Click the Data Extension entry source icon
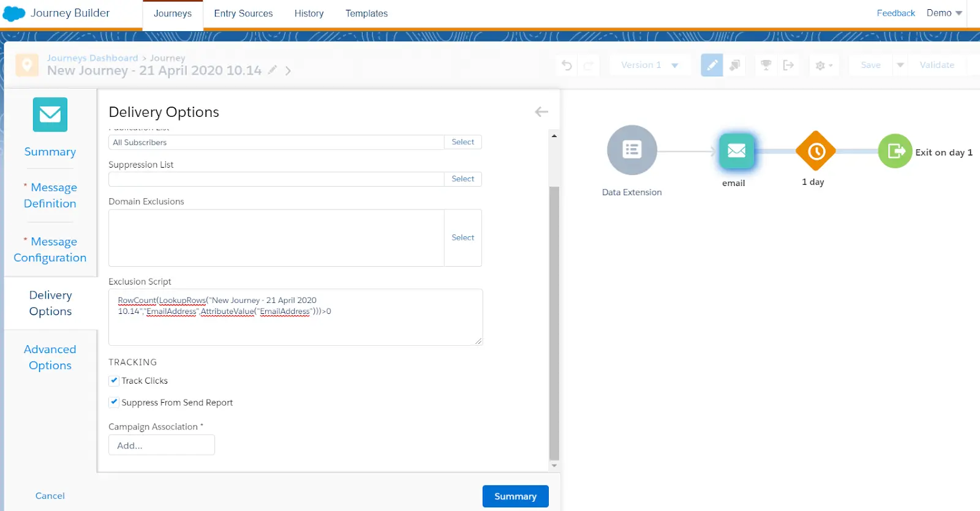This screenshot has width=980, height=511. point(631,150)
